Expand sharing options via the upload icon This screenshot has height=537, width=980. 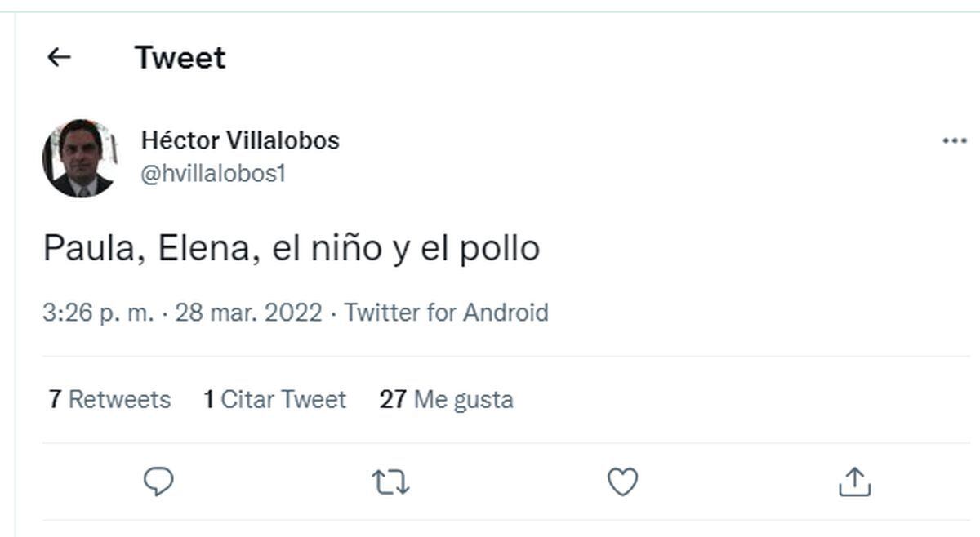click(856, 482)
